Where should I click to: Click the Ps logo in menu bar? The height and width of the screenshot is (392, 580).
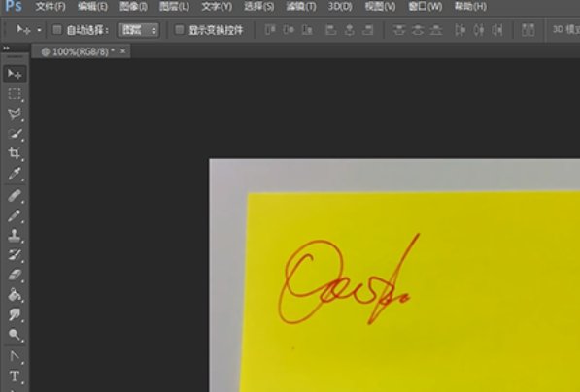(14, 6)
